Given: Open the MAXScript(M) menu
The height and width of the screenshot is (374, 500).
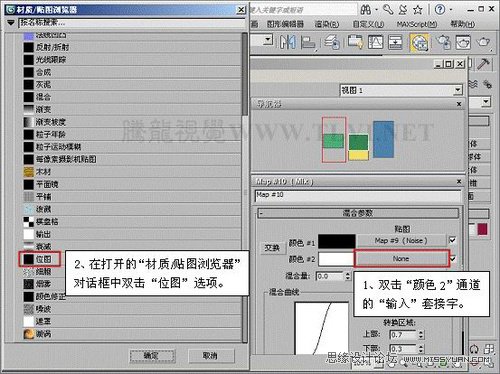Looking at the screenshot, I should coord(417,24).
